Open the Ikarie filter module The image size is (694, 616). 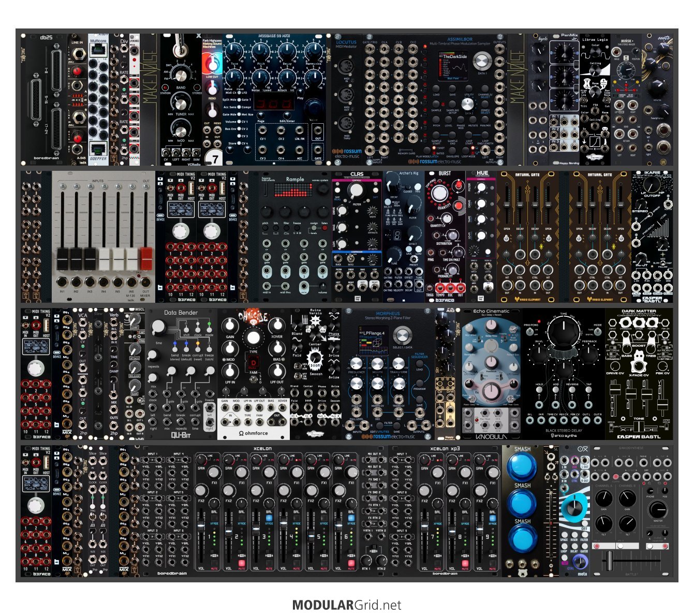tap(652, 237)
